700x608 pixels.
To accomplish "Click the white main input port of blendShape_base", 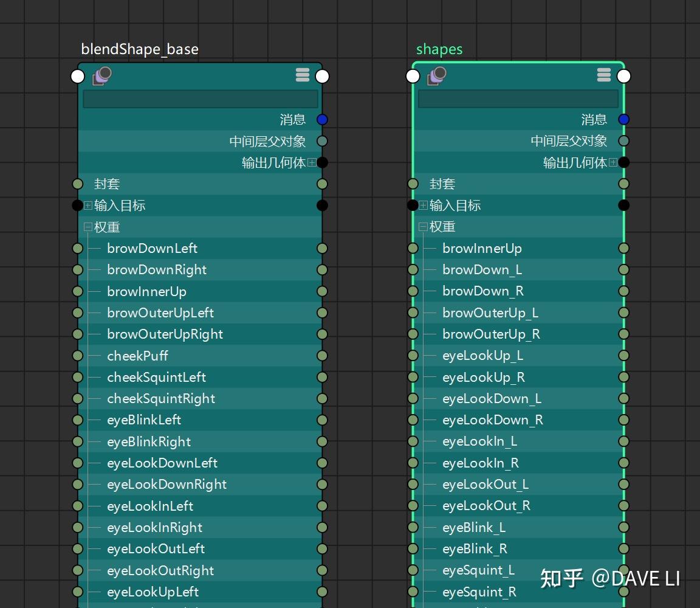I will click(78, 77).
